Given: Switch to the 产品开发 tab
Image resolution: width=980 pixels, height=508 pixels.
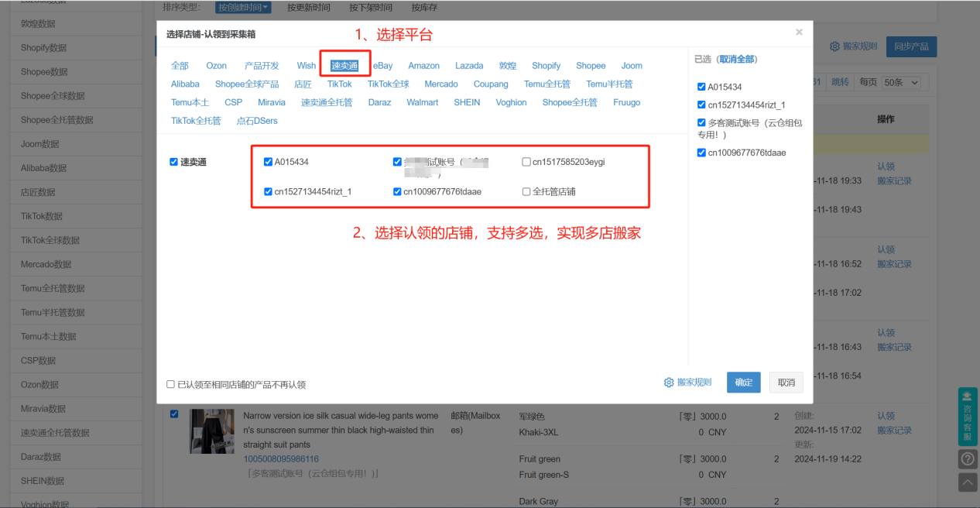Looking at the screenshot, I should coord(262,66).
